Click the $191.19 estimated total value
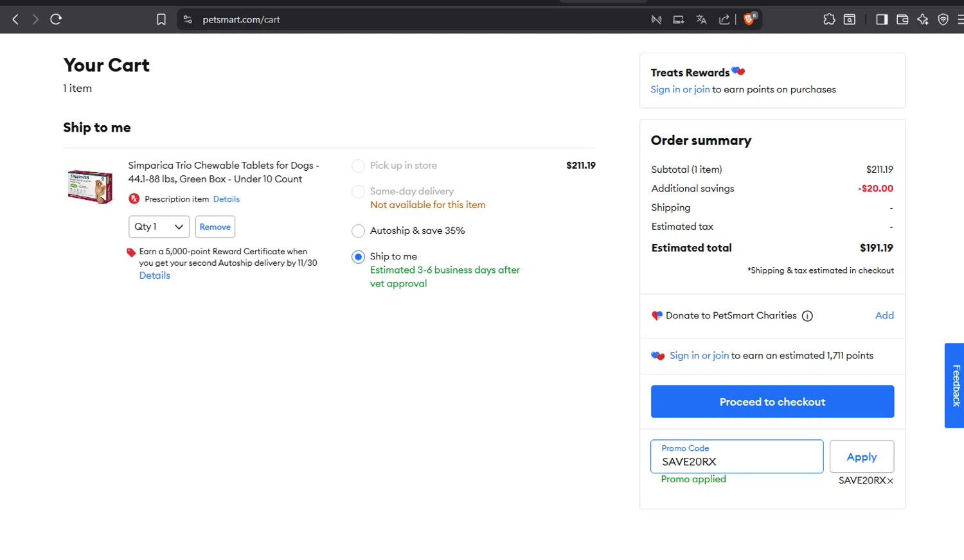The width and height of the screenshot is (964, 560). coord(876,248)
